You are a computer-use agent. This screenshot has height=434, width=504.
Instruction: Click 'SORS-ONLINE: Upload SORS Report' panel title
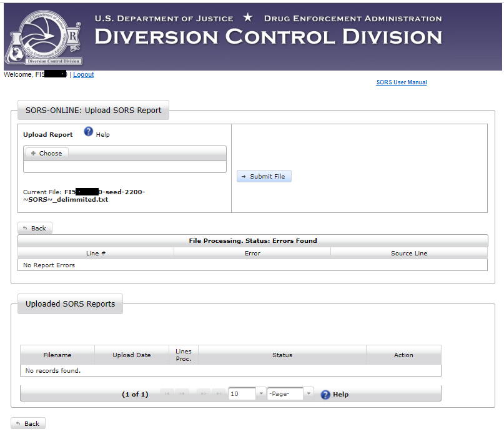pyautogui.click(x=93, y=111)
